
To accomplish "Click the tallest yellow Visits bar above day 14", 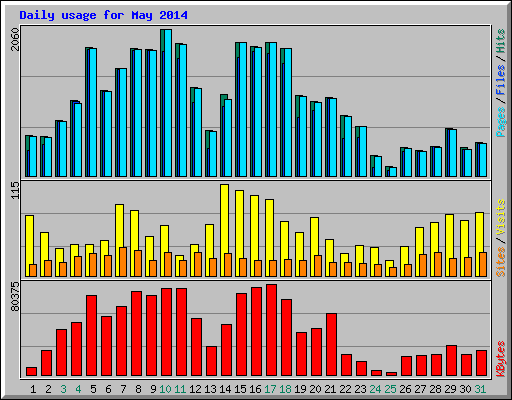I will tap(224, 230).
